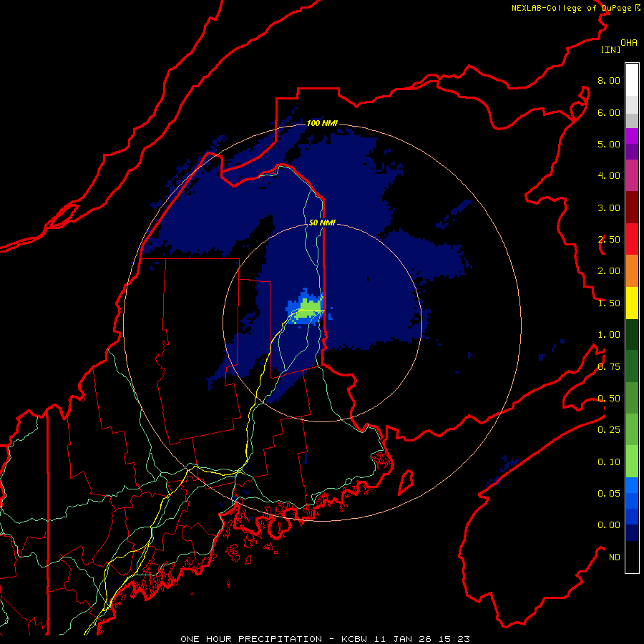This screenshot has width=644, height=644.
Task: Pick the white swatch at top of legend
Action: (632, 79)
